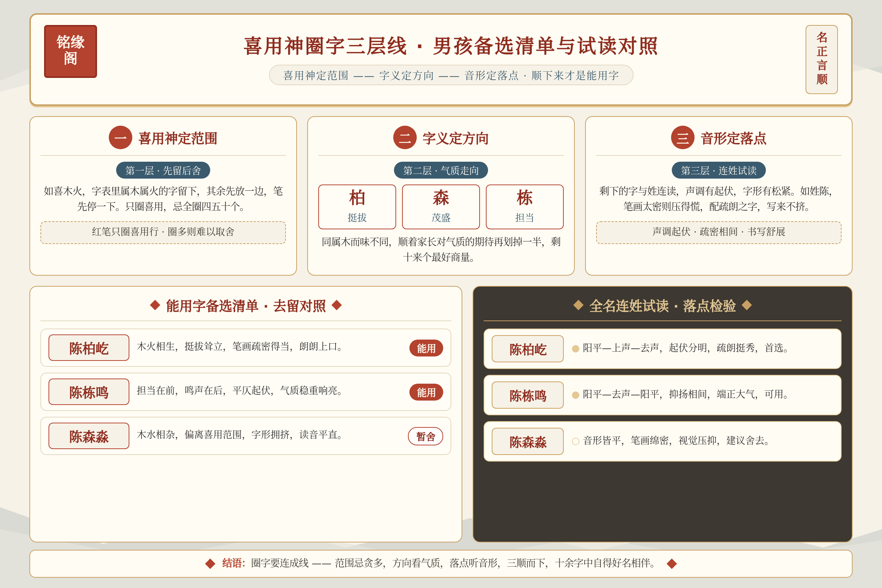Click the subtitle pill 喜用神定范围 —— 字义定方向
This screenshot has width=882, height=588.
coord(451,75)
